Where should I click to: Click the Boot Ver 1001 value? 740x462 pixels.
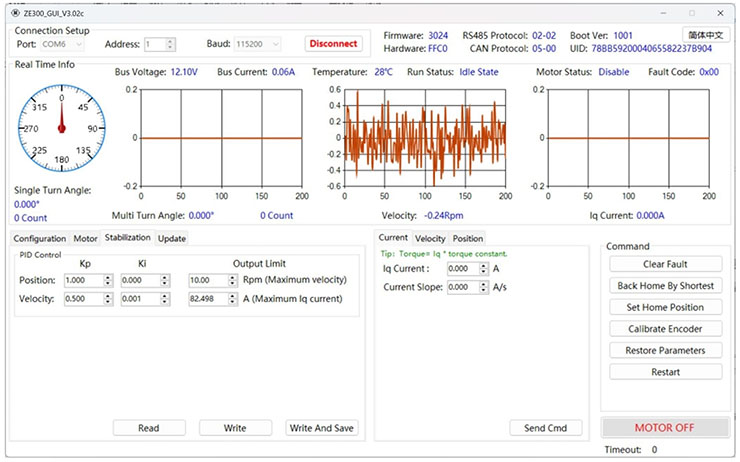623,36
